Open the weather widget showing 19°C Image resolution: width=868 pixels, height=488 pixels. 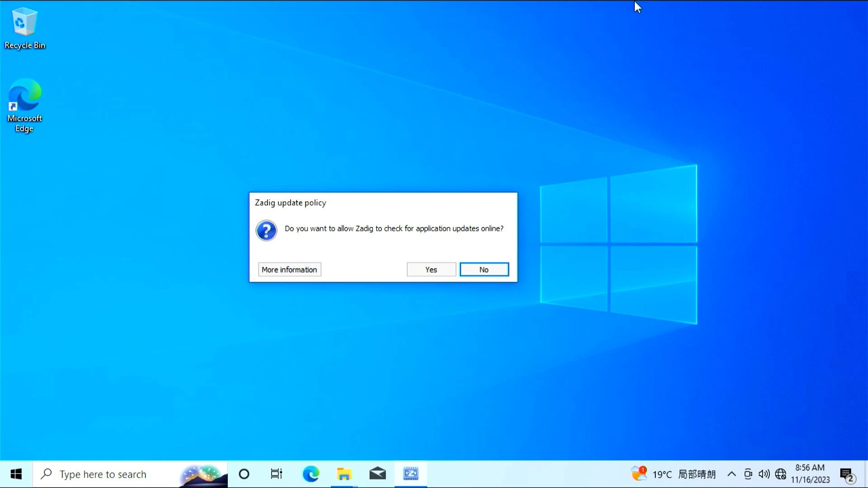tap(674, 474)
